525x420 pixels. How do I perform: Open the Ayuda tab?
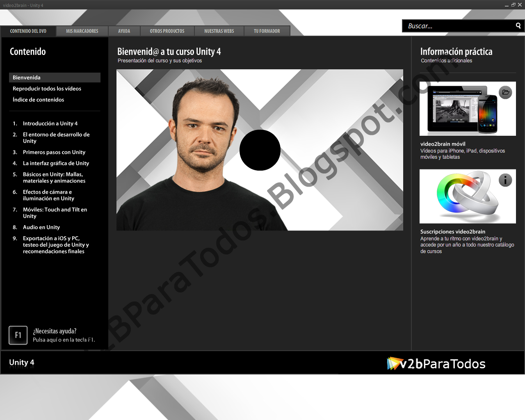[124, 31]
